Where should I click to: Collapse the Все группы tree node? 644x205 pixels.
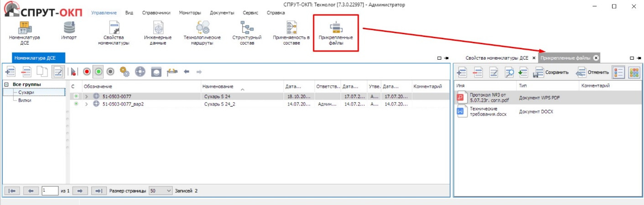6,85
